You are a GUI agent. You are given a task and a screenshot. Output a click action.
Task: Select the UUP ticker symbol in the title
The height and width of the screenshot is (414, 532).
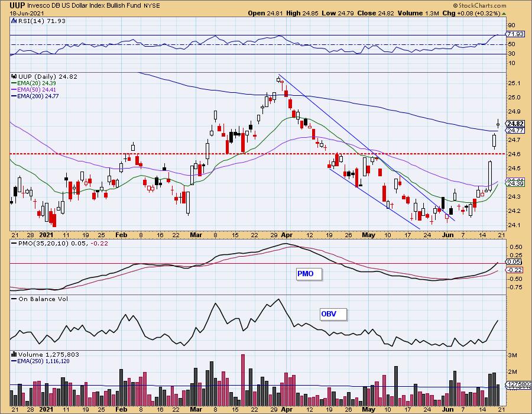tap(17, 5)
